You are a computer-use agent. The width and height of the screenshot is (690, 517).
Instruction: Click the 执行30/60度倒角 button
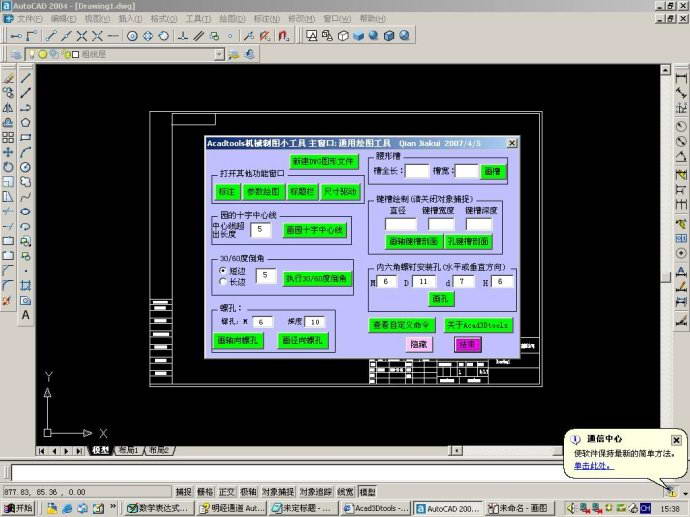click(316, 278)
